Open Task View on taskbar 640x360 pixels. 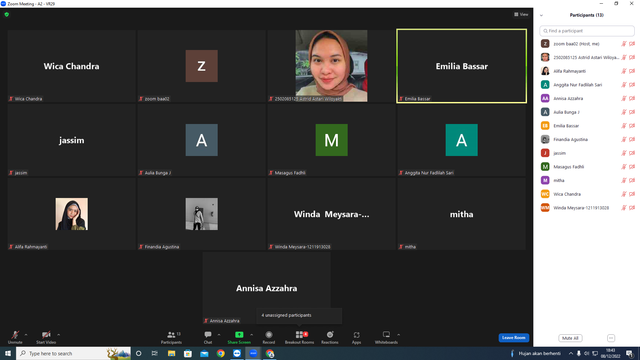pyautogui.click(x=155, y=353)
